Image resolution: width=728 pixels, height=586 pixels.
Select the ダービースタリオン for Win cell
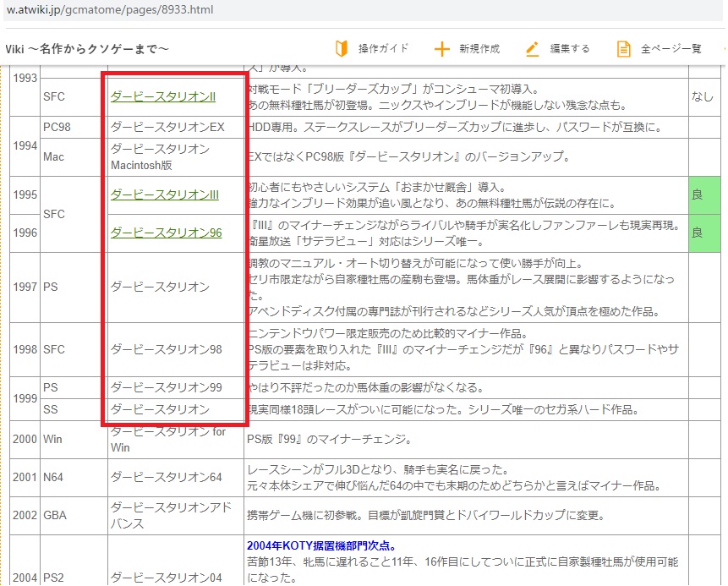pyautogui.click(x=176, y=439)
